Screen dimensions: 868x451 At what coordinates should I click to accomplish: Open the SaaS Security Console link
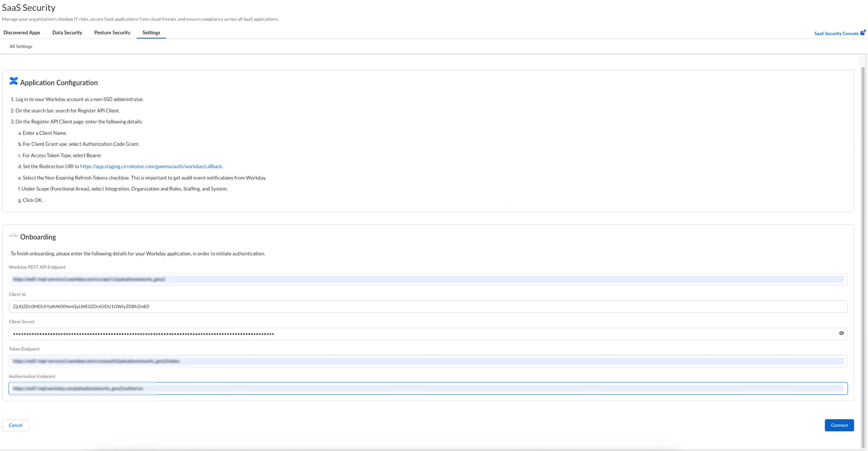[x=836, y=33]
